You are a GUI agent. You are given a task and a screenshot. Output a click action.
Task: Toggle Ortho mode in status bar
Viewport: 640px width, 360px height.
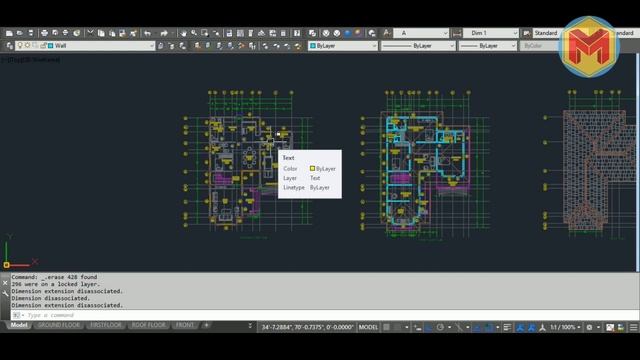429,327
